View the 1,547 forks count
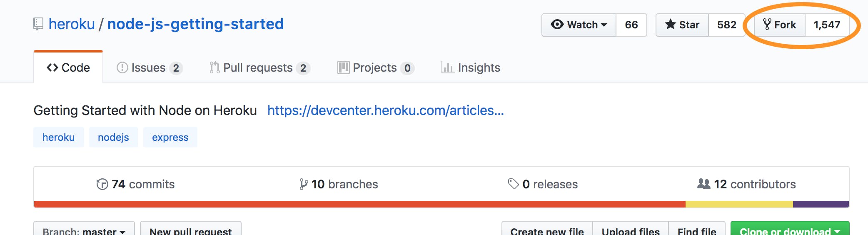This screenshot has height=235, width=868. pyautogui.click(x=827, y=25)
